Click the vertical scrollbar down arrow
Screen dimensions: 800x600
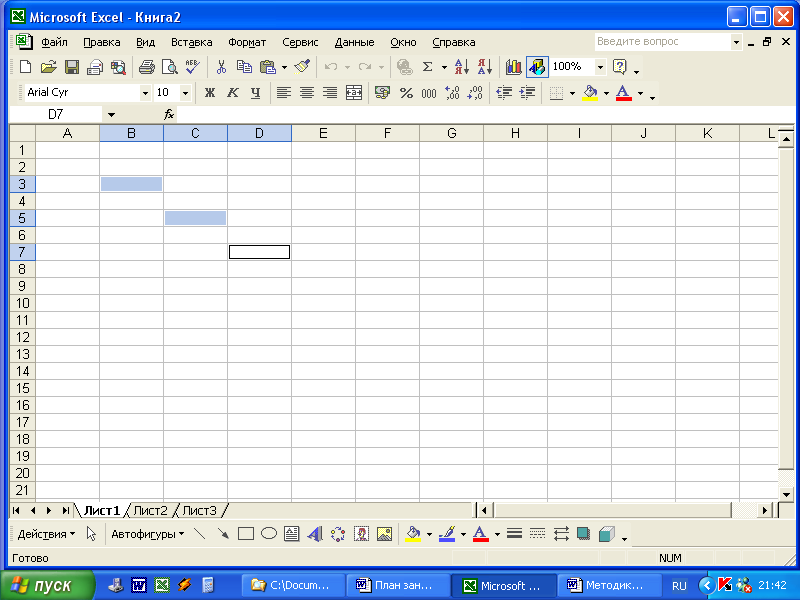786,494
